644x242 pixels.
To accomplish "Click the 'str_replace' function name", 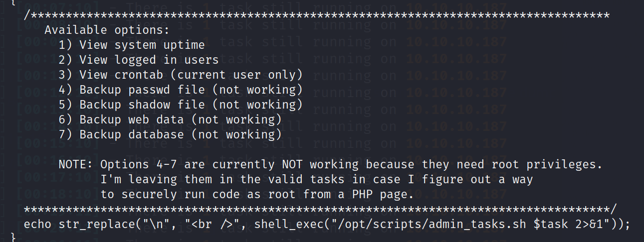I will point(96,224).
